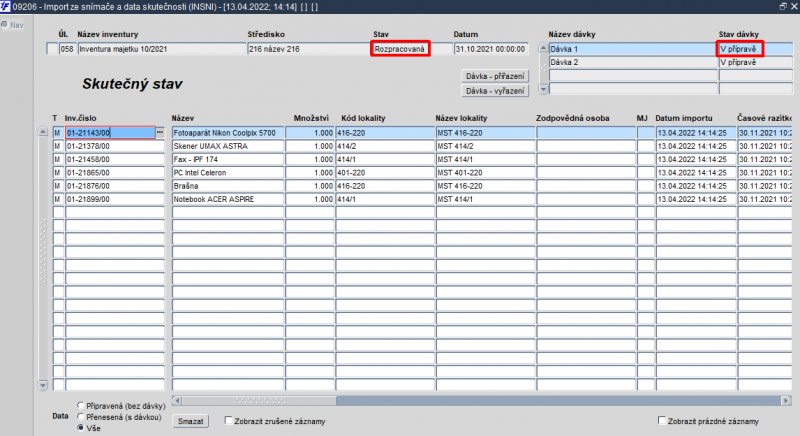Click the horizontal scrollbar left arrow
The width and height of the screenshot is (800, 436).
pyautogui.click(x=177, y=400)
